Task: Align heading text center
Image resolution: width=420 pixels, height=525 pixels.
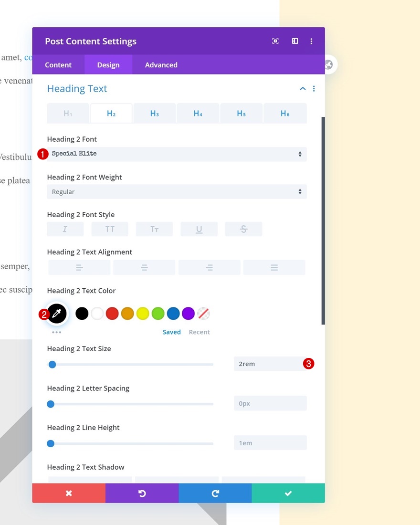Action: [144, 268]
